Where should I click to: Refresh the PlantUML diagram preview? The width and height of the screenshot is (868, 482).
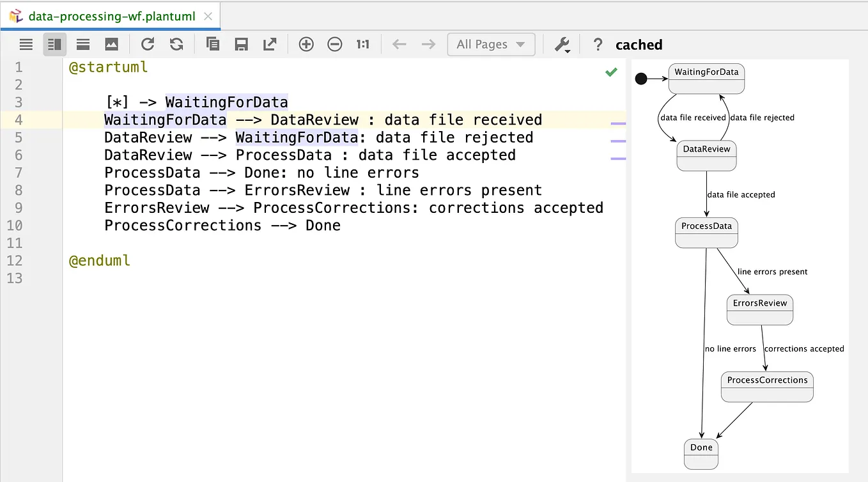click(x=148, y=44)
